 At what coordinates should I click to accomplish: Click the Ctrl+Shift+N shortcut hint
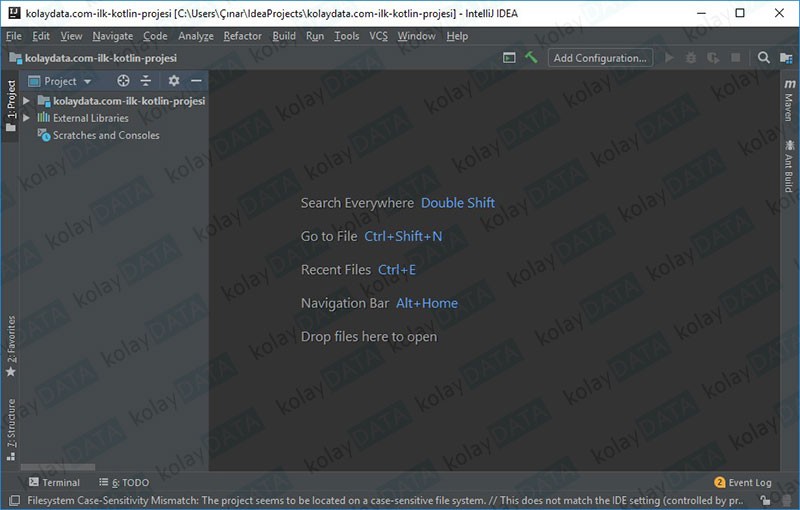coord(403,237)
